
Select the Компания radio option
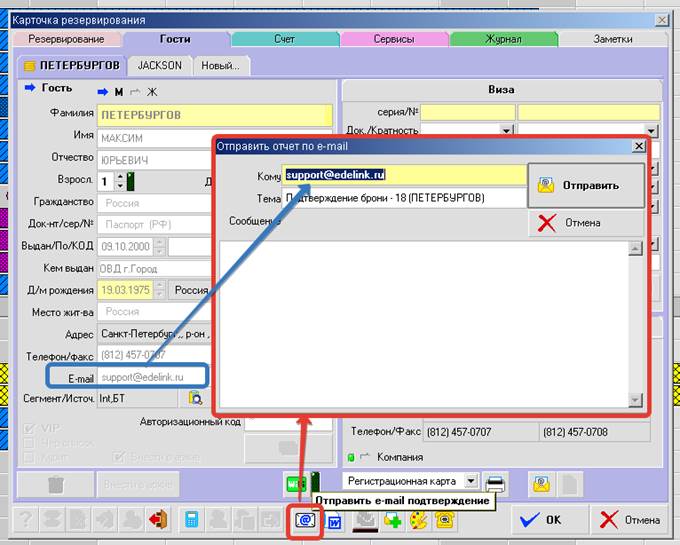(x=366, y=457)
